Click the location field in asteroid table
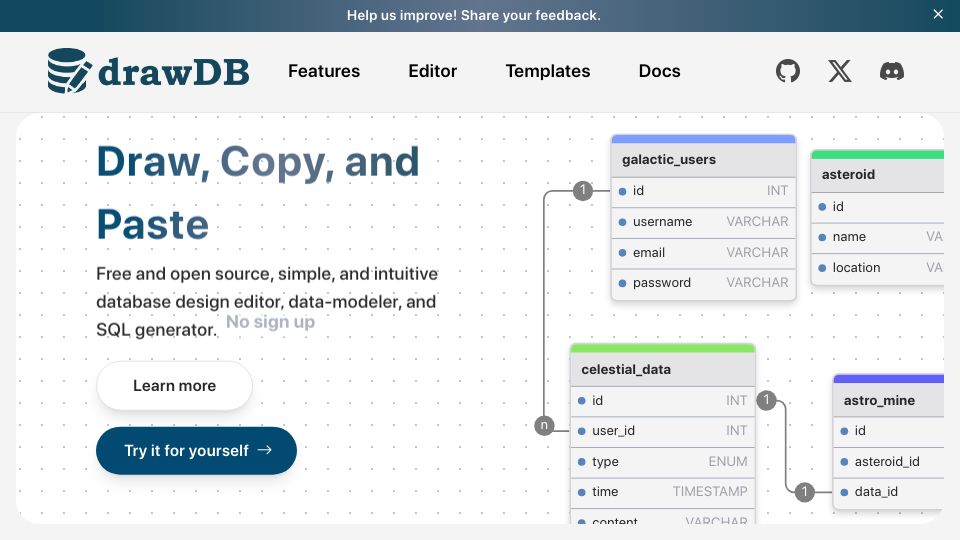960x540 pixels. 877,268
